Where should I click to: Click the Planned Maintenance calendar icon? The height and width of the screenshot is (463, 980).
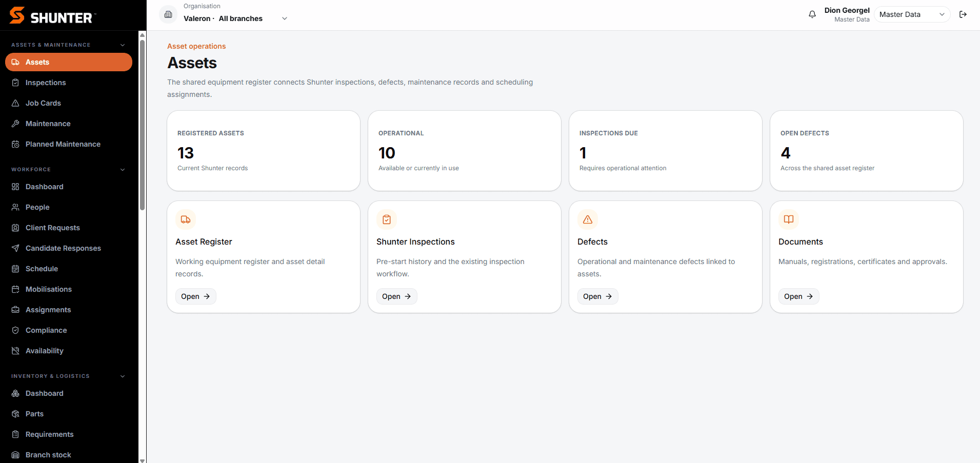point(15,144)
